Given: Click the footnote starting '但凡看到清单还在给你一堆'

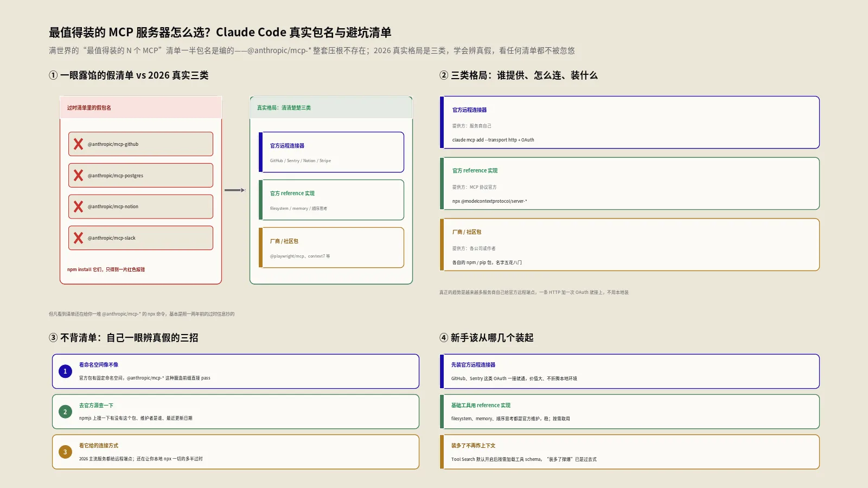Looking at the screenshot, I should point(142,314).
